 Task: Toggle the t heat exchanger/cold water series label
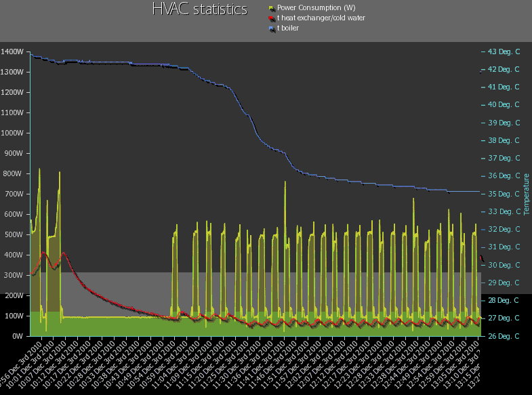pos(321,18)
